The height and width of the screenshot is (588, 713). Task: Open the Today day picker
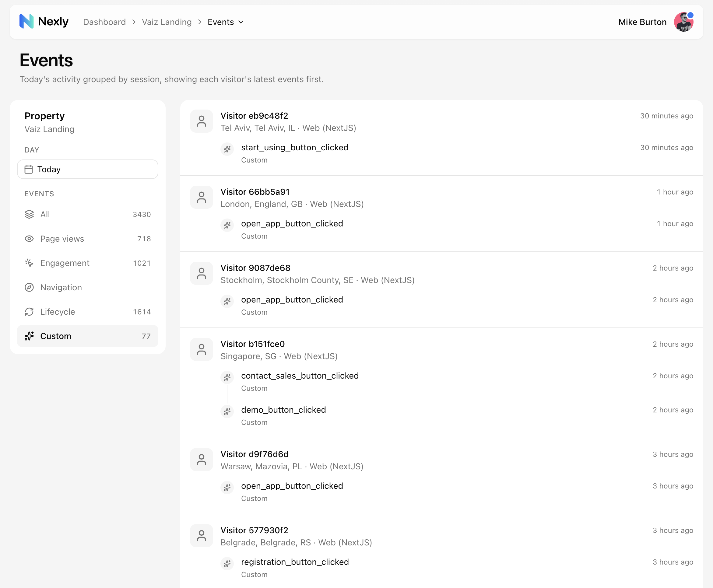tap(88, 169)
